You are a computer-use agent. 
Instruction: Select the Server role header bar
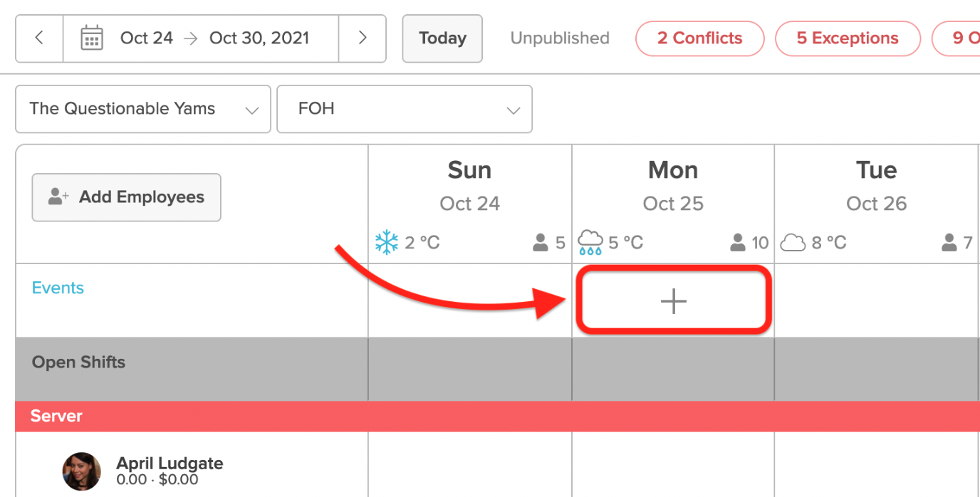pyautogui.click(x=498, y=416)
